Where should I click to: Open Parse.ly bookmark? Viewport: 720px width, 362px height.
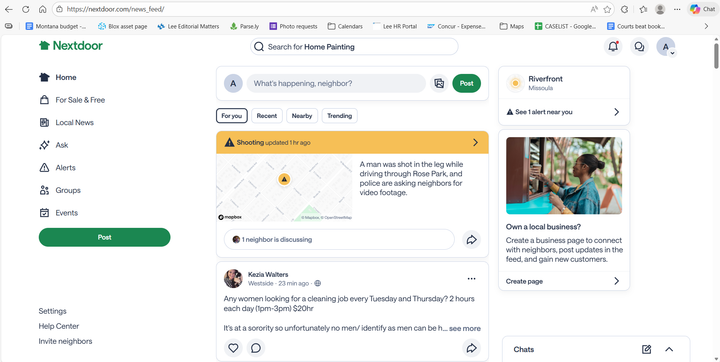click(x=245, y=26)
